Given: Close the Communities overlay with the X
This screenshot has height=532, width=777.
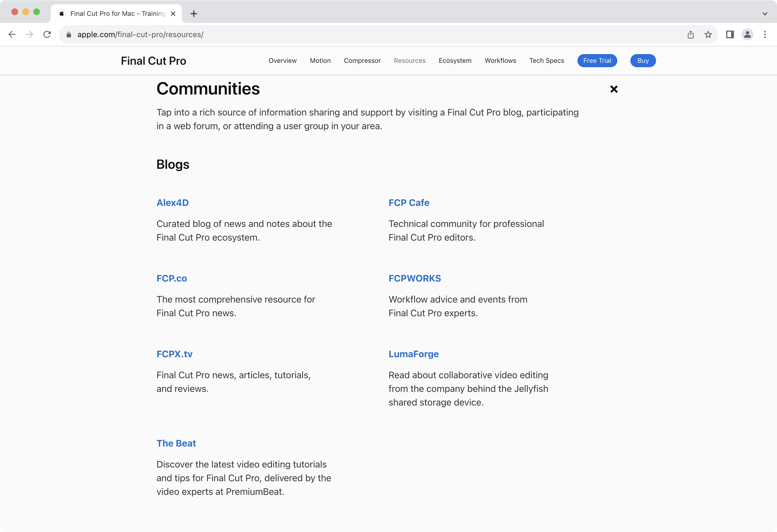Looking at the screenshot, I should click(613, 89).
